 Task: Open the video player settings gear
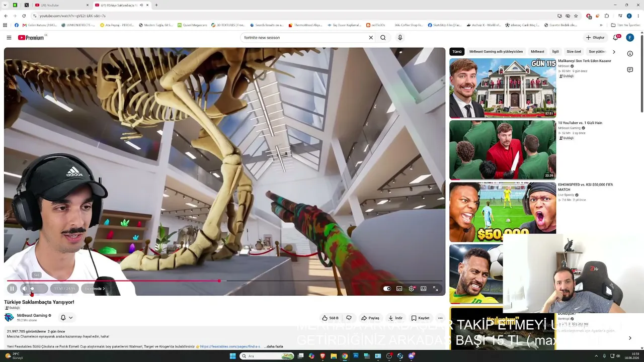(412, 289)
